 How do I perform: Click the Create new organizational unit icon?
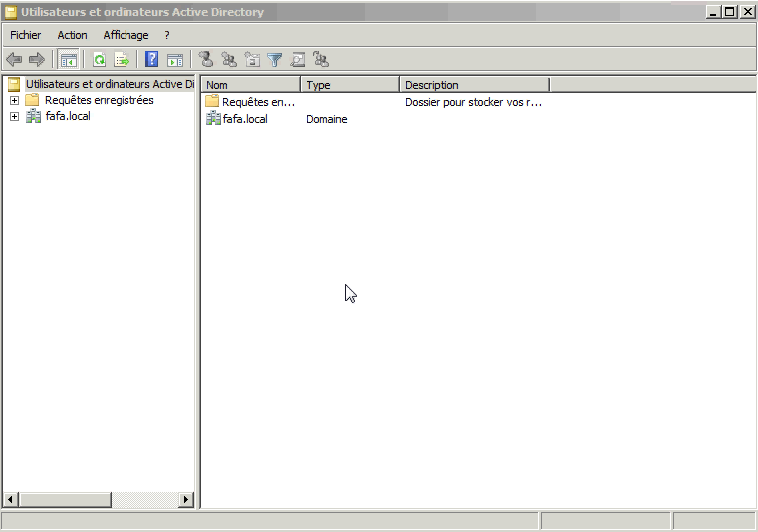(x=252, y=59)
